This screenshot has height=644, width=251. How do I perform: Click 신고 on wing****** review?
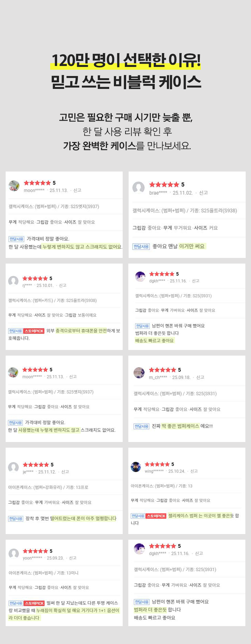click(194, 471)
